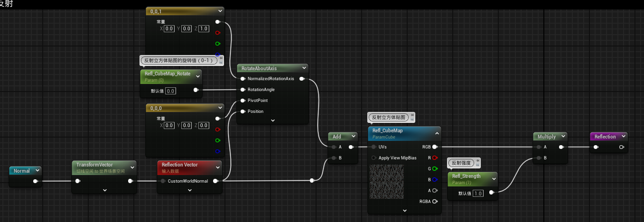Toggle the Apply View MipBias pin
The image size is (644, 222).
pyautogui.click(x=373, y=158)
